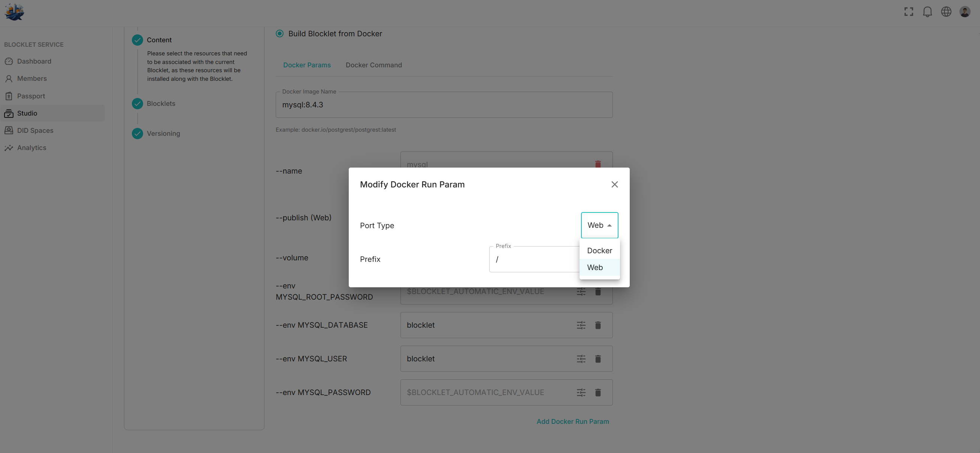The image size is (980, 453).
Task: Click the language globe icon
Action: tap(946, 12)
